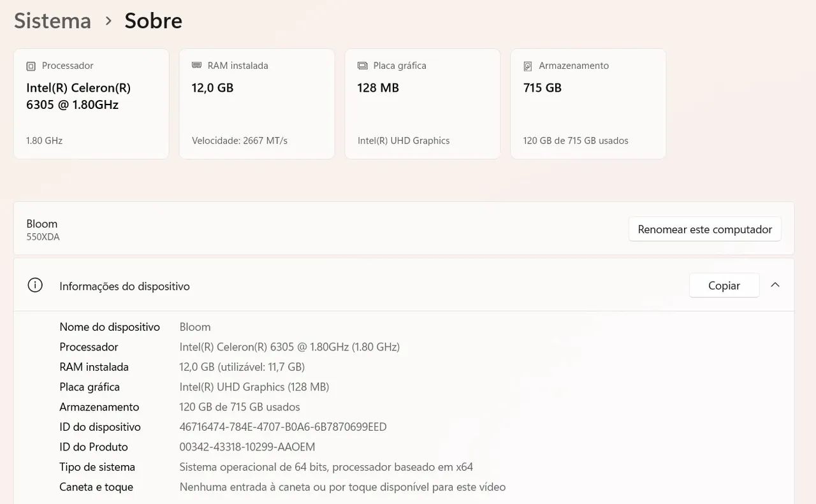This screenshot has width=816, height=504.
Task: Click the device ID value 46716474-784E-4707-B0A6-6B7870699EED
Action: point(283,427)
